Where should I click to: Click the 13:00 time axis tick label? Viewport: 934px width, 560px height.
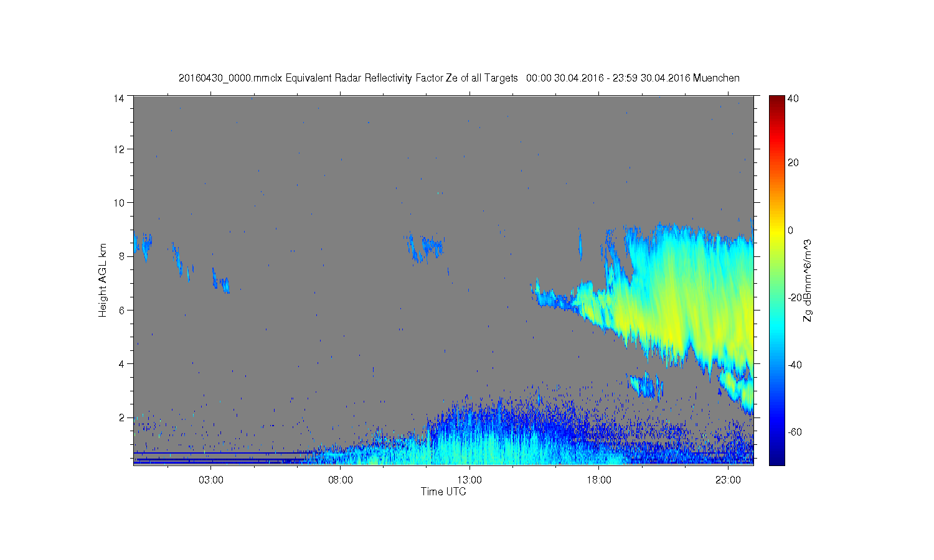[x=469, y=480]
